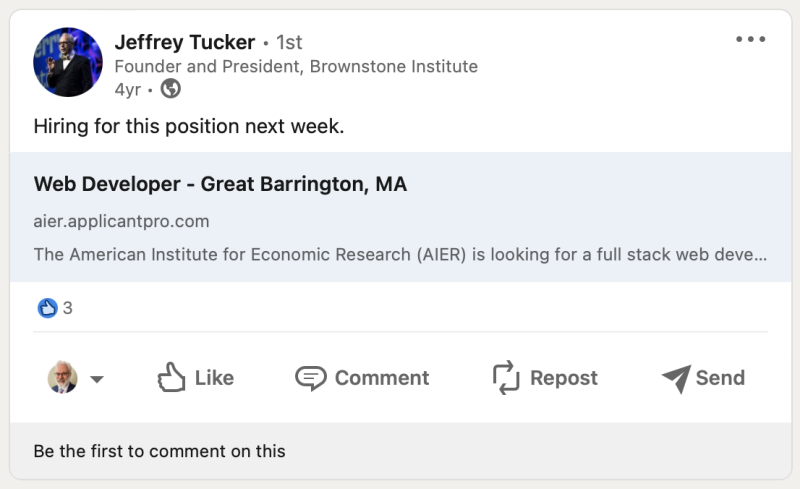Click the Comment speech bubble icon

coord(311,378)
